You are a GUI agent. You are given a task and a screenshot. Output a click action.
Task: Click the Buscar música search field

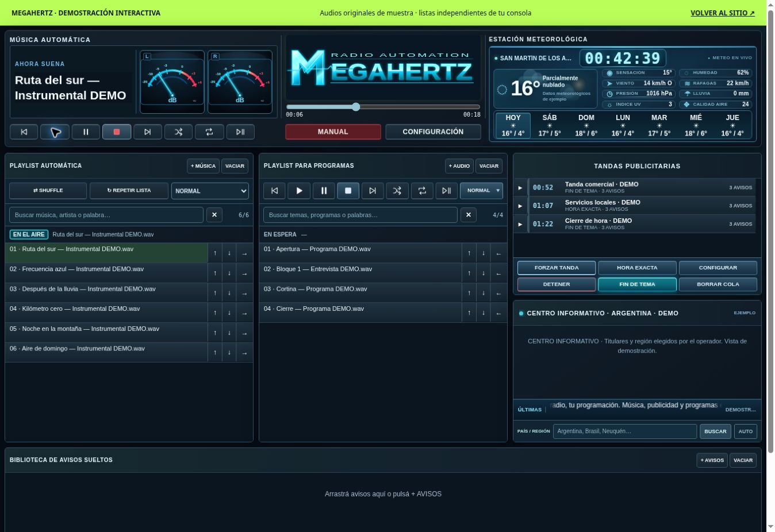(106, 215)
